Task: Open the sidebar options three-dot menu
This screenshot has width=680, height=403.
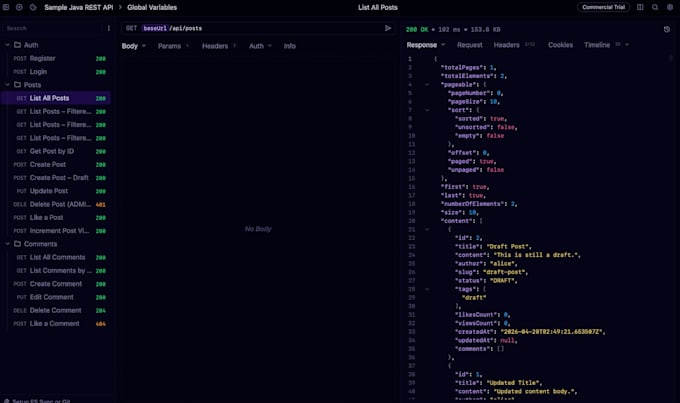Action: point(108,28)
